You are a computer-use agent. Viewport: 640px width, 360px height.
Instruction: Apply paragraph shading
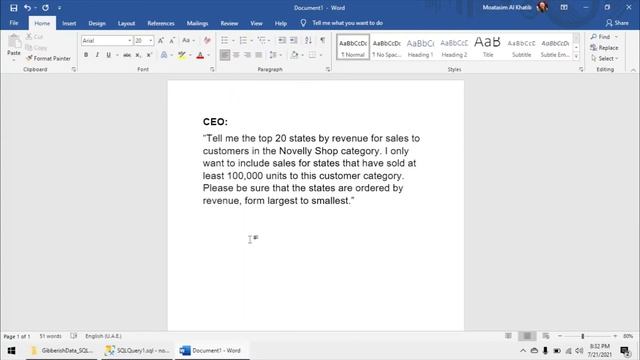(294, 55)
